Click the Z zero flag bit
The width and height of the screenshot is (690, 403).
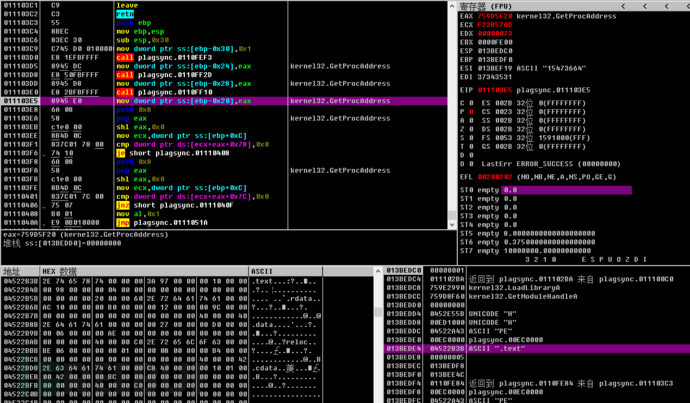pyautogui.click(x=471, y=129)
